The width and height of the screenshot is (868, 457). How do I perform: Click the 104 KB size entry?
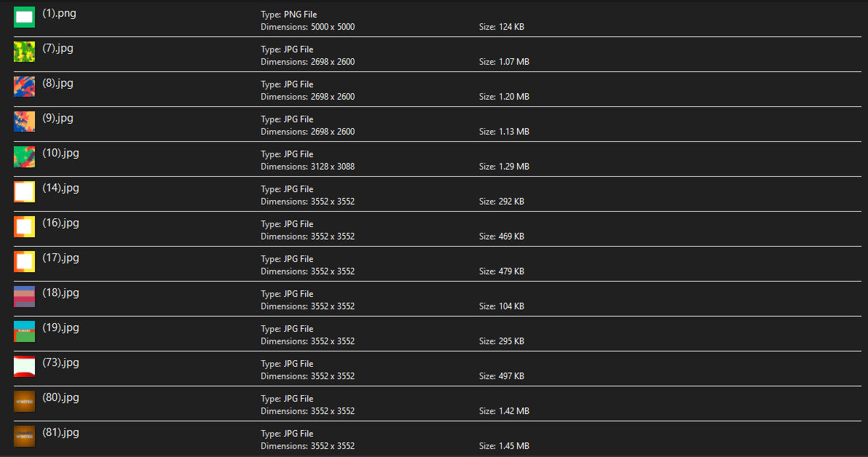[x=511, y=306]
